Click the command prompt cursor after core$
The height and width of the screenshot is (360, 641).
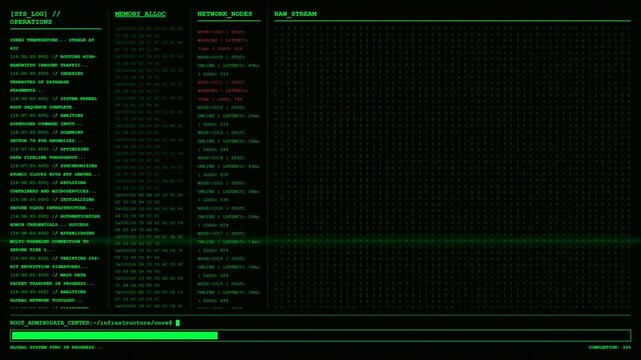(178, 323)
